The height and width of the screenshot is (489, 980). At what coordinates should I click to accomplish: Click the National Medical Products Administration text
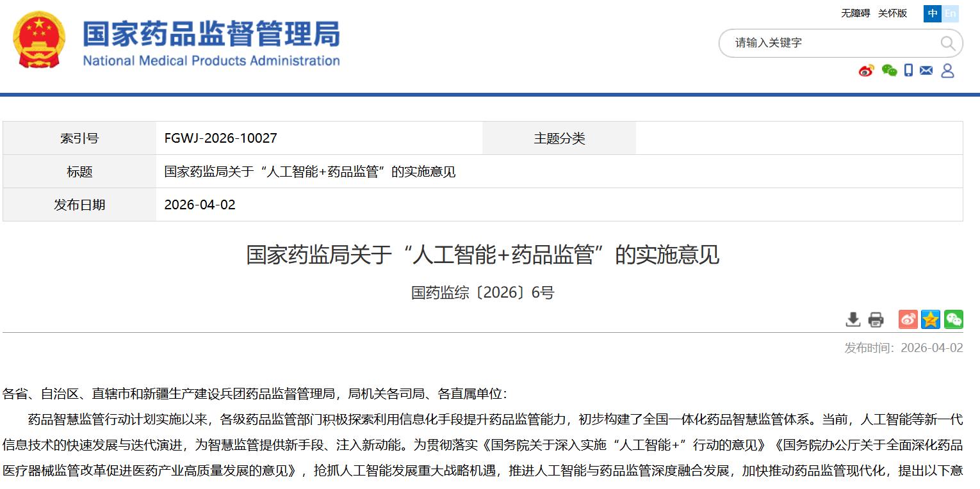[x=211, y=61]
